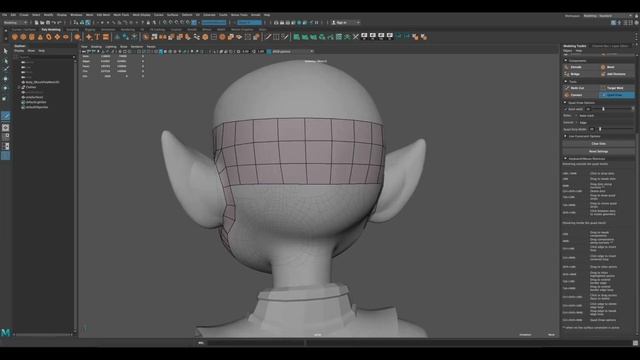Toggle the Auto-weld checkbox
Image resolution: width=640 pixels, height=360 pixels.
click(565, 109)
